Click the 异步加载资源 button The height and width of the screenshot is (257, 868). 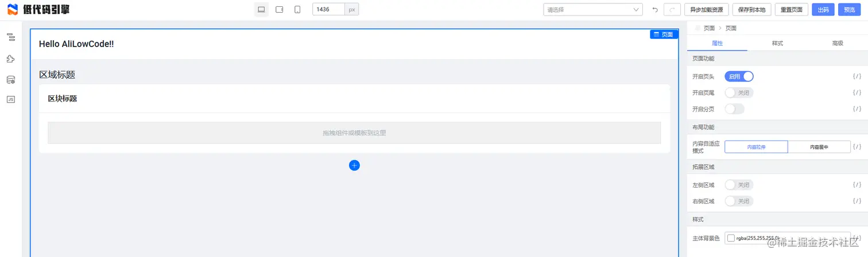(707, 10)
